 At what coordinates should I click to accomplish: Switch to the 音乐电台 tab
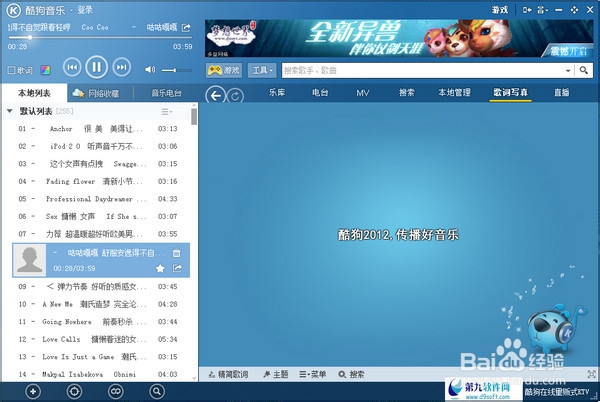166,93
